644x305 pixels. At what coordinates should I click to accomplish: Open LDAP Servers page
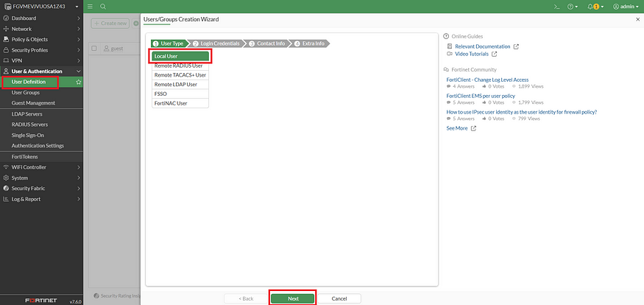click(26, 114)
